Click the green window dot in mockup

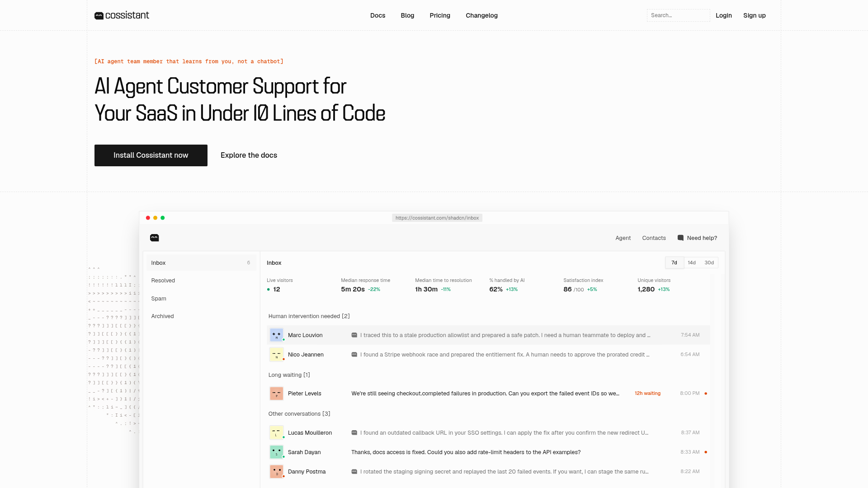tap(163, 218)
